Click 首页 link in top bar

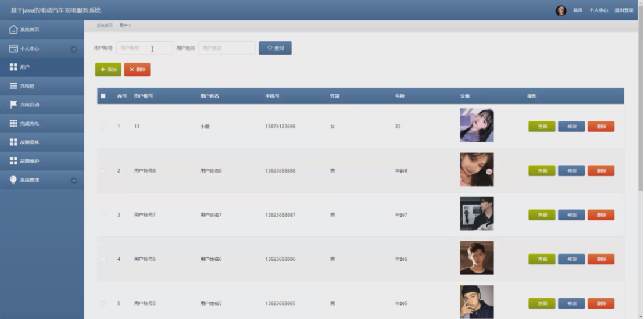[578, 10]
